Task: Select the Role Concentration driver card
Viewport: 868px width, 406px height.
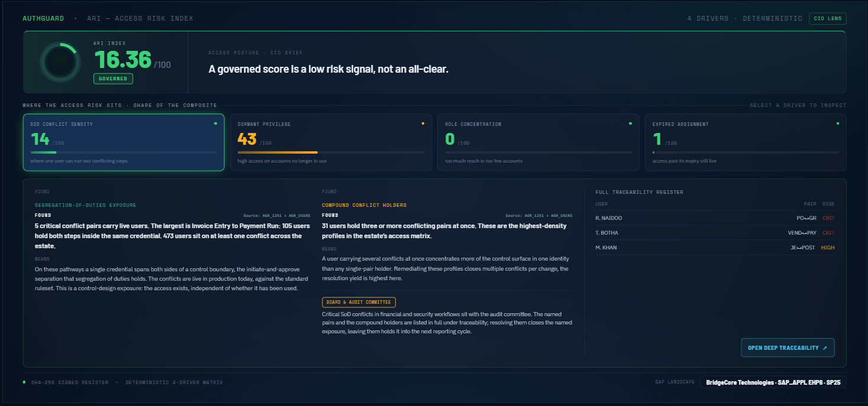Action: pyautogui.click(x=538, y=142)
